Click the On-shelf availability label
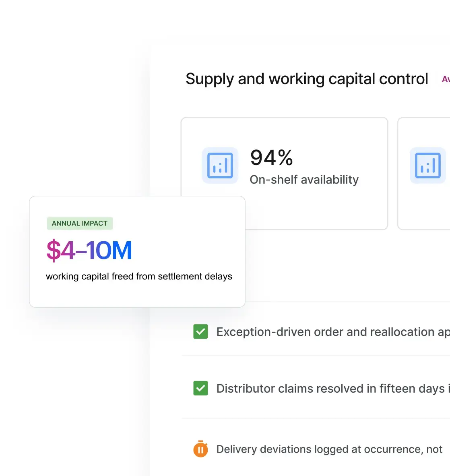This screenshot has width=450, height=476. point(304,180)
